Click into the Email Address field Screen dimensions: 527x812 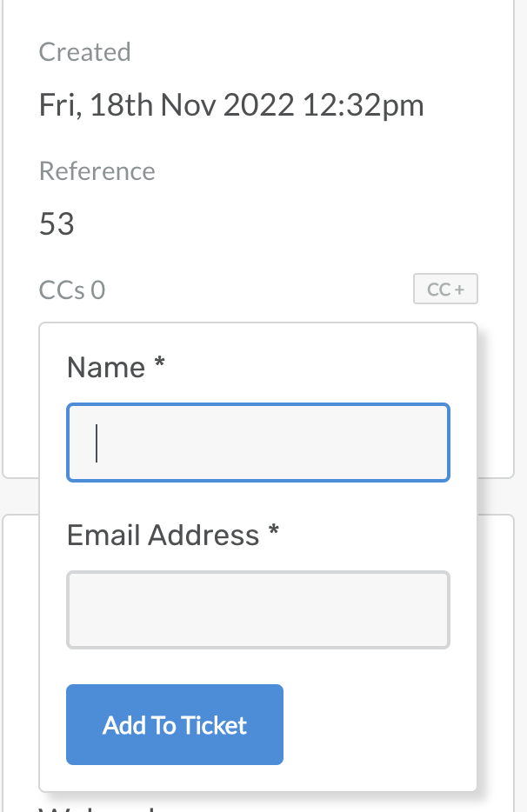[x=258, y=609]
